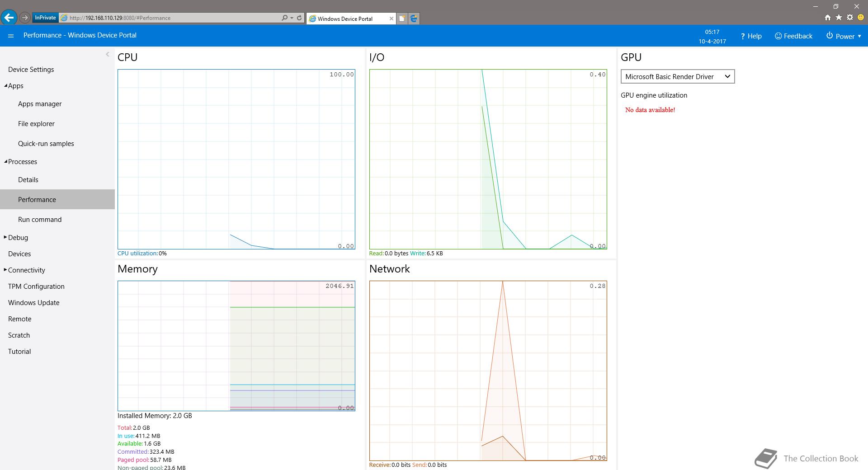Open process Details page
The height and width of the screenshot is (470, 868).
28,179
